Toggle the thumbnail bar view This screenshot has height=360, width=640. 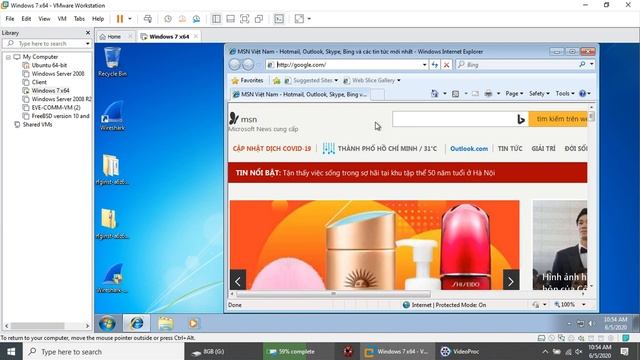pyautogui.click(x=230, y=19)
